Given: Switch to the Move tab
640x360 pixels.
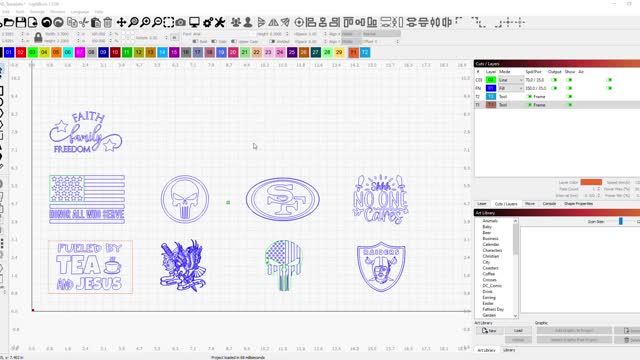Looking at the screenshot, I should (530, 204).
